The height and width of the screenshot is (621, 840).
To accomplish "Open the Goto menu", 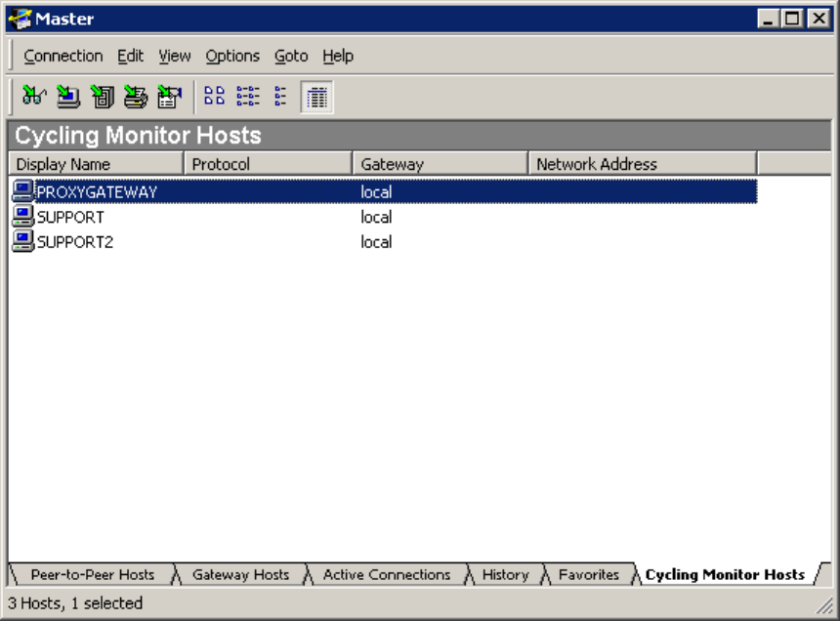I will point(291,56).
